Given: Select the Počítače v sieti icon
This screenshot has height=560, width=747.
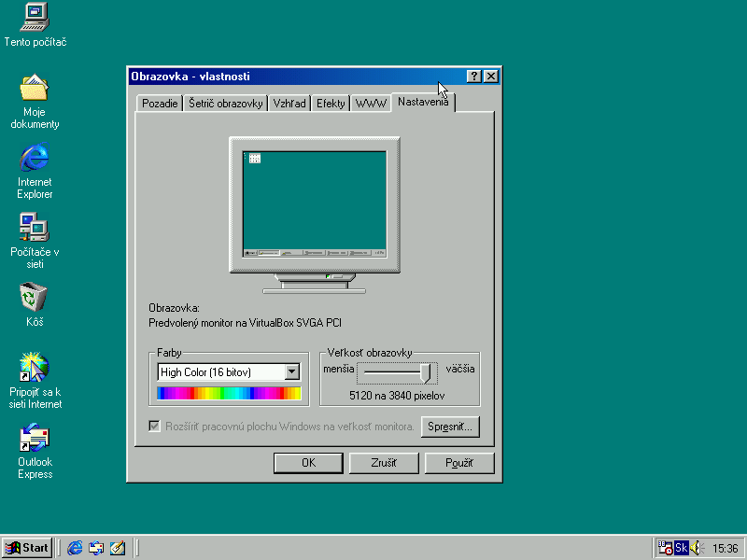Looking at the screenshot, I should point(35,227).
